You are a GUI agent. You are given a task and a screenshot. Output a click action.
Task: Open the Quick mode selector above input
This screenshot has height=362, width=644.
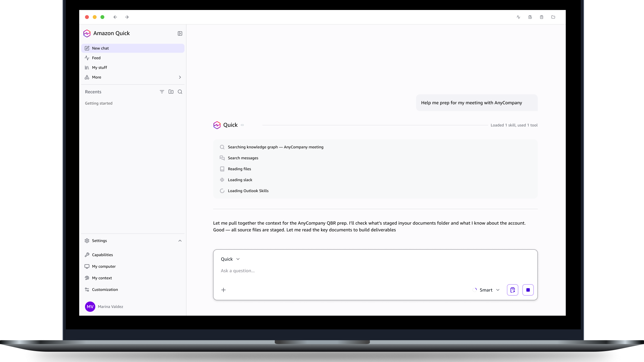click(x=230, y=259)
